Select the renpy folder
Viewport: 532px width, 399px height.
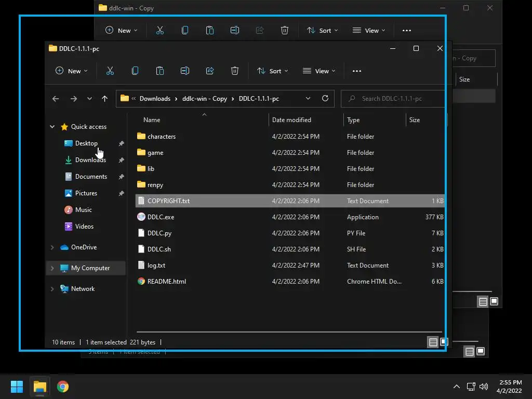(x=155, y=185)
